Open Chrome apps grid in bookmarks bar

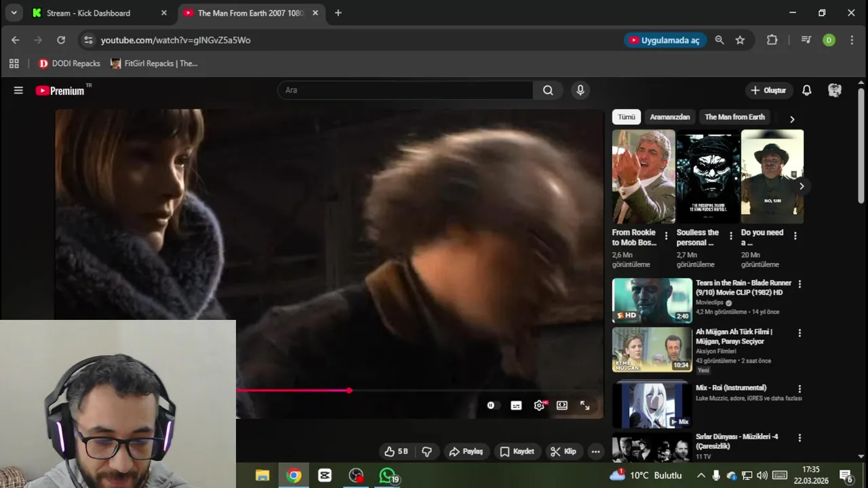tap(14, 64)
